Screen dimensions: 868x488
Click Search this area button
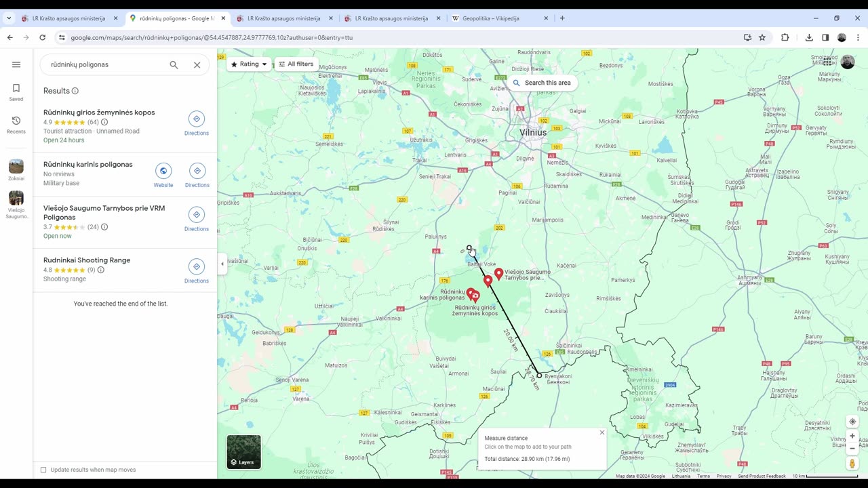541,83
